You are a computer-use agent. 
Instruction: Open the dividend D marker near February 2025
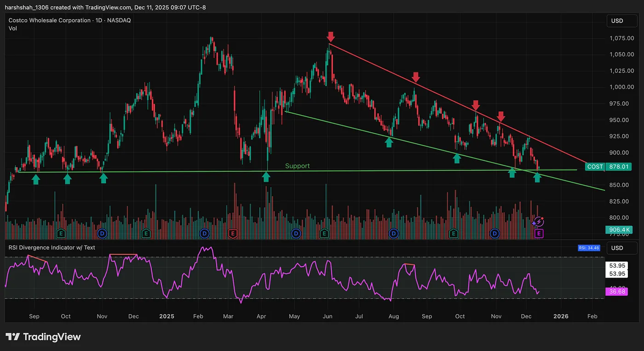tap(205, 234)
